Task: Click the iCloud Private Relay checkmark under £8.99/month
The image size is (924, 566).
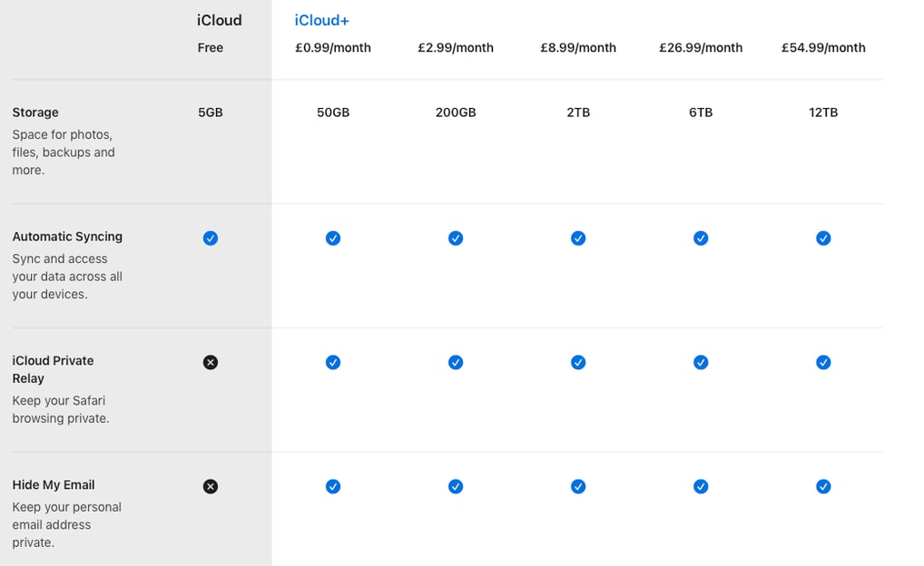Action: tap(578, 362)
